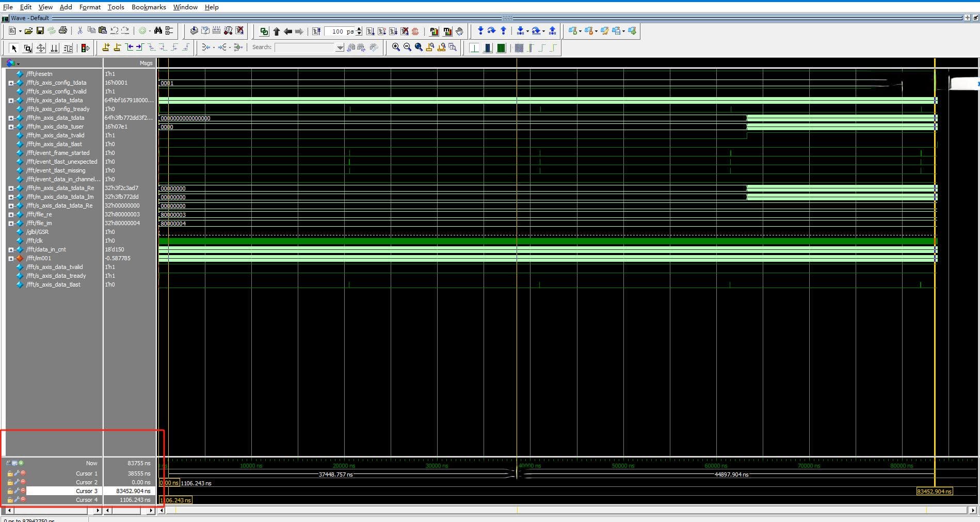980x522 pixels.
Task: Click the 83452.904 ns cursor flag in timeline
Action: (x=934, y=491)
